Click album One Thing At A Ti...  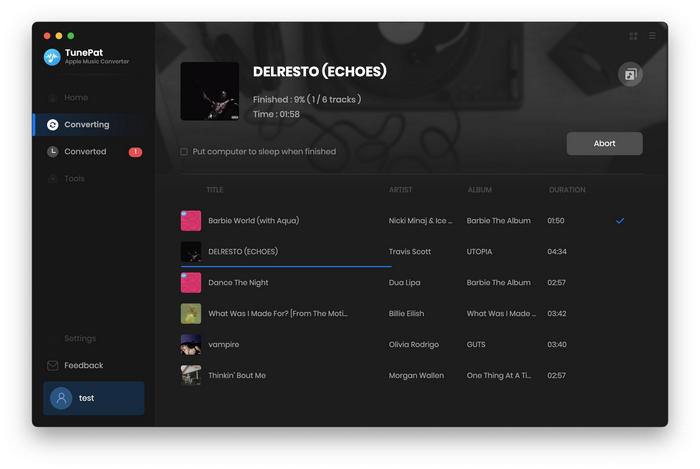tap(499, 376)
